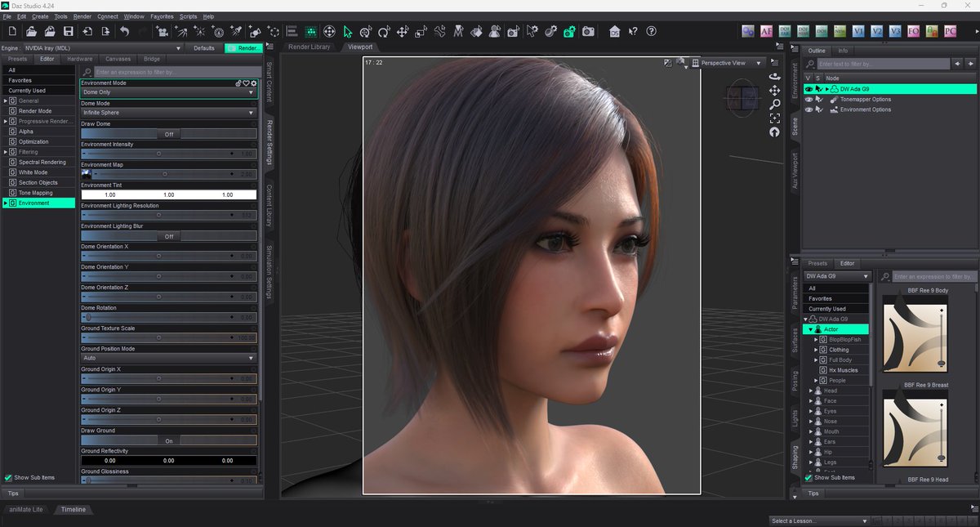Image resolution: width=980 pixels, height=527 pixels.
Task: Click the Render camera icon in toolbar
Action: coord(589,31)
